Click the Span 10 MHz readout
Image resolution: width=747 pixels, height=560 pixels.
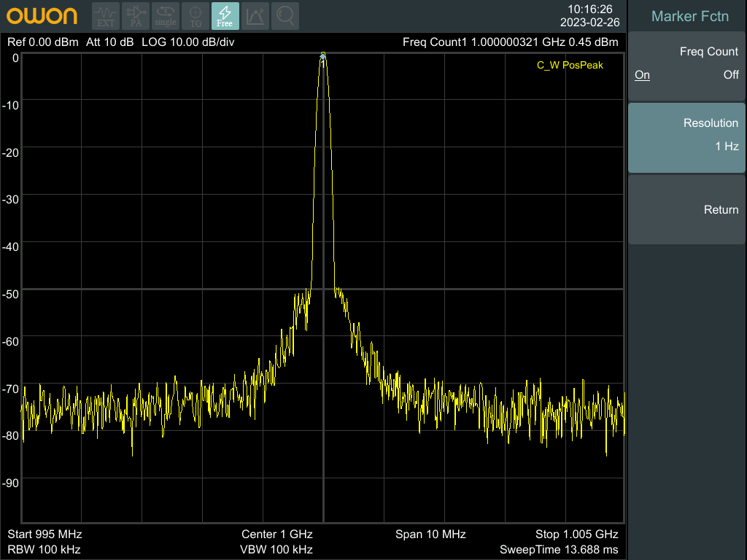pyautogui.click(x=430, y=534)
